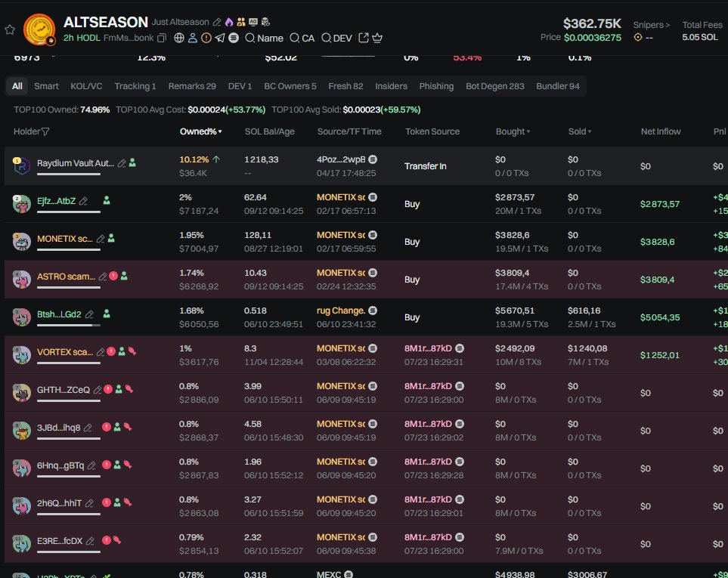
Task: Click the flame icon next to token name
Action: pyautogui.click(x=229, y=23)
